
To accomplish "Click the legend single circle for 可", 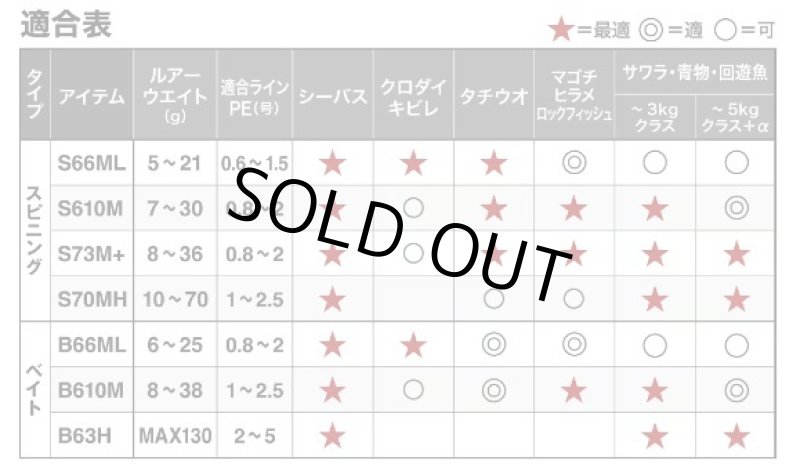I will click(x=725, y=31).
